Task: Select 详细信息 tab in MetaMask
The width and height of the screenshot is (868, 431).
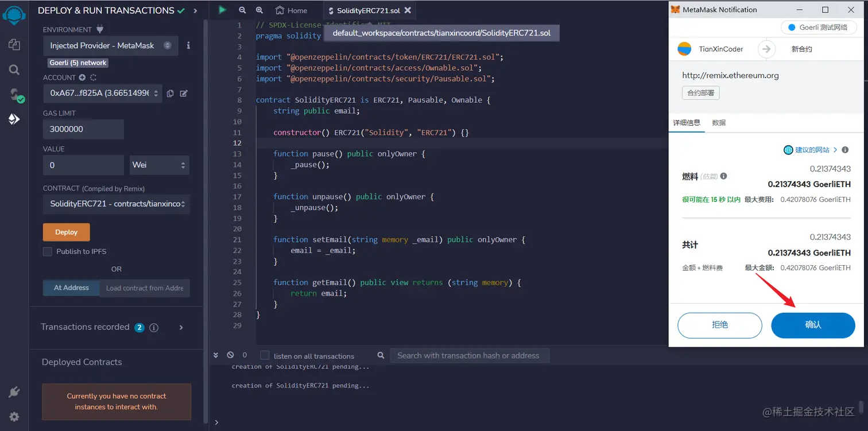Action: point(687,123)
